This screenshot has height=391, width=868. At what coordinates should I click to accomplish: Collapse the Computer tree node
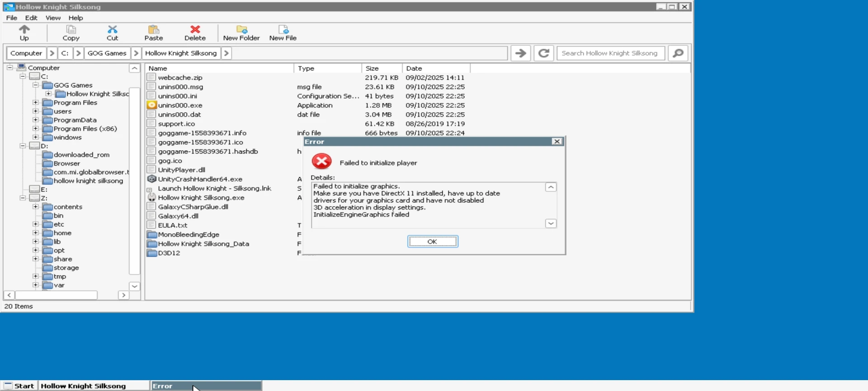pos(9,67)
